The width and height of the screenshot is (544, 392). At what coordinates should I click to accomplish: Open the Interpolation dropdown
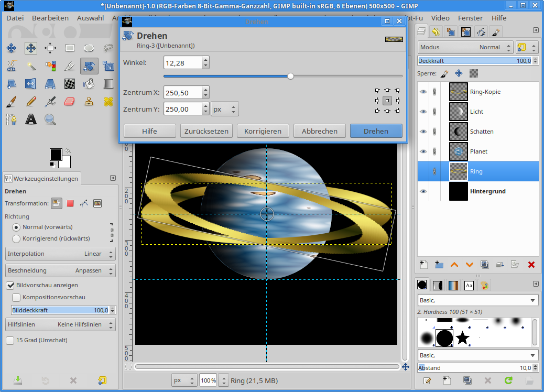[x=60, y=254]
